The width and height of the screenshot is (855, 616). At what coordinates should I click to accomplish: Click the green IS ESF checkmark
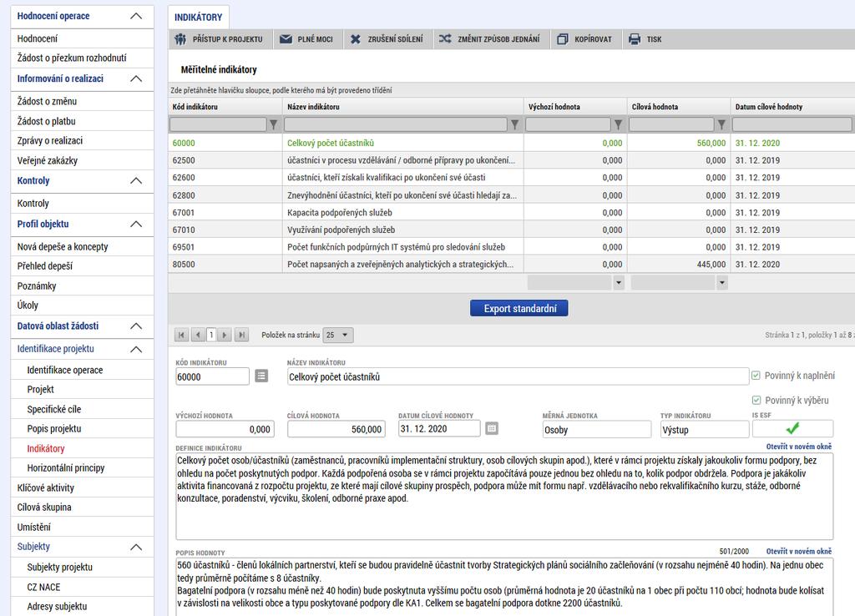792,428
